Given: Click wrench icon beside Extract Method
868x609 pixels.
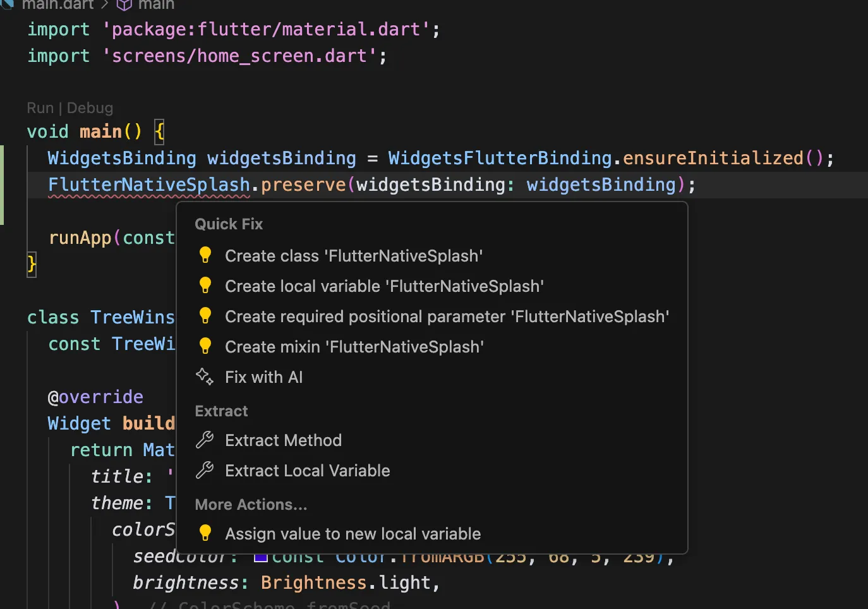Looking at the screenshot, I should tap(205, 440).
